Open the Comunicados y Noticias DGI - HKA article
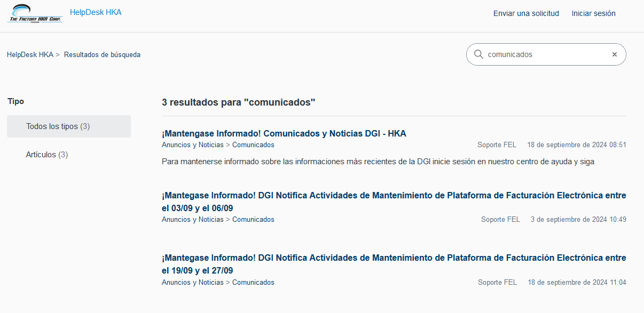 click(x=284, y=133)
